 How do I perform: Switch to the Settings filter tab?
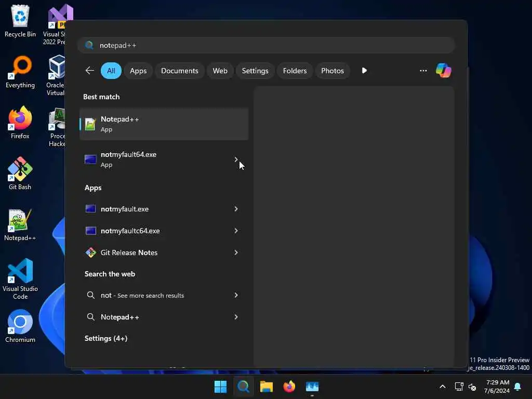[x=255, y=71]
